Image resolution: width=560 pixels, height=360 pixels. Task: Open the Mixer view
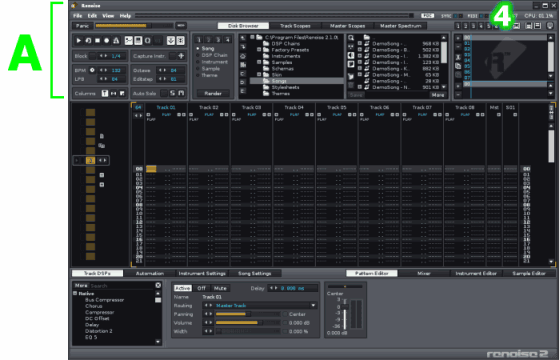coord(424,274)
